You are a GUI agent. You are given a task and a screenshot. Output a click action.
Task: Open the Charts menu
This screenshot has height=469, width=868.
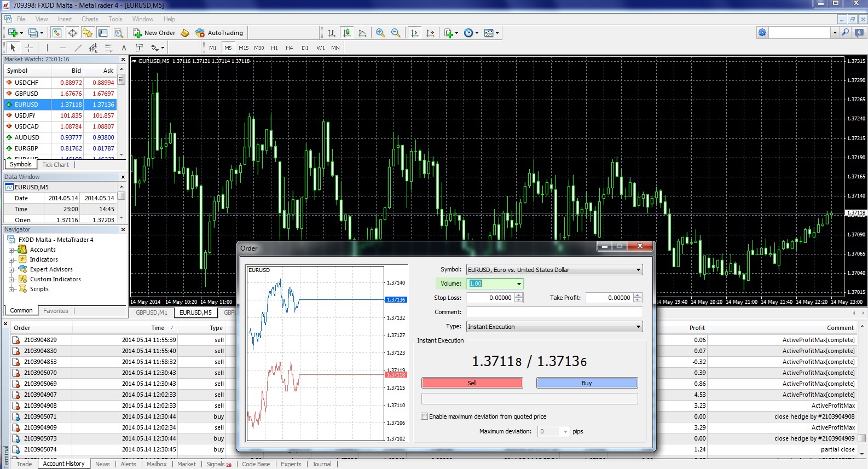[90, 19]
